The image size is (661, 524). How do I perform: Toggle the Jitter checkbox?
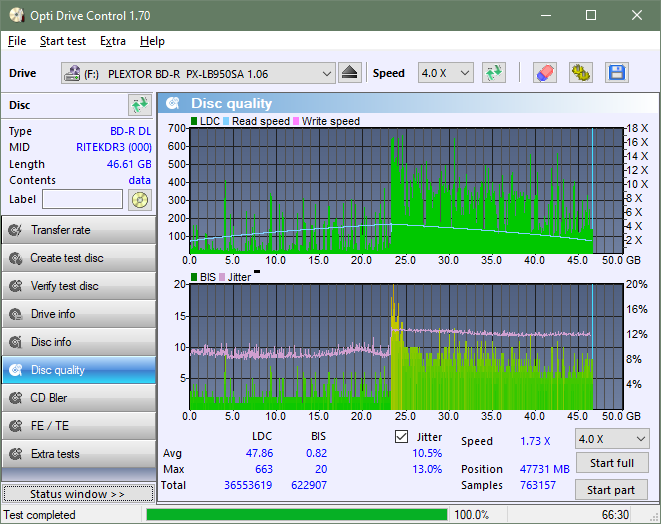pyautogui.click(x=401, y=437)
